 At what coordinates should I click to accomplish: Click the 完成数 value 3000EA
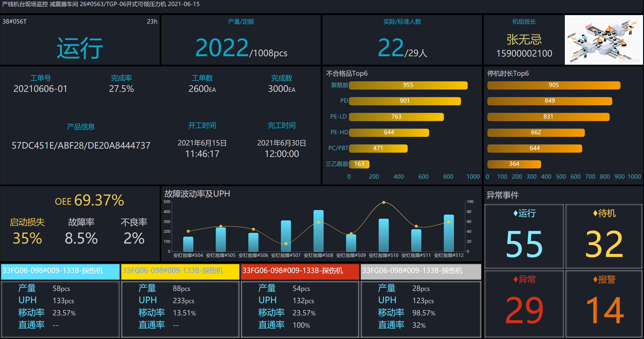pyautogui.click(x=282, y=89)
